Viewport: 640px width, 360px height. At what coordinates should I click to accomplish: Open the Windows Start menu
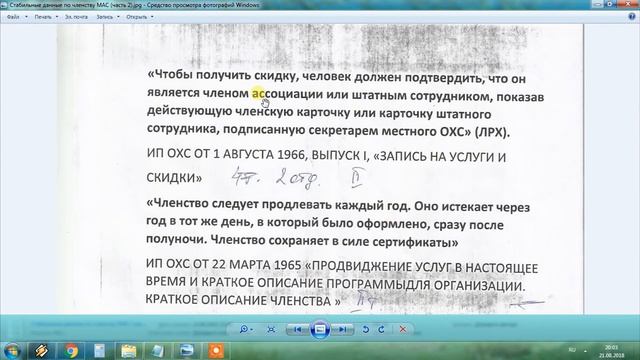tap(11, 351)
